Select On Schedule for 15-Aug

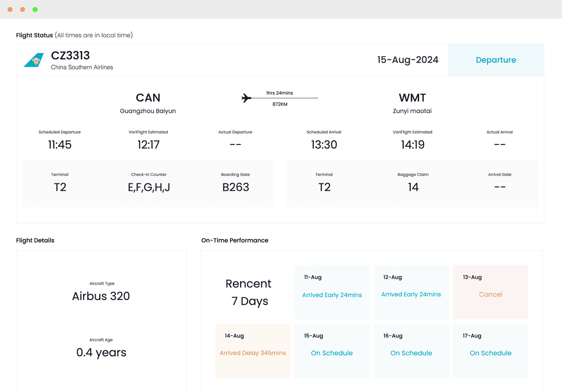tap(332, 353)
